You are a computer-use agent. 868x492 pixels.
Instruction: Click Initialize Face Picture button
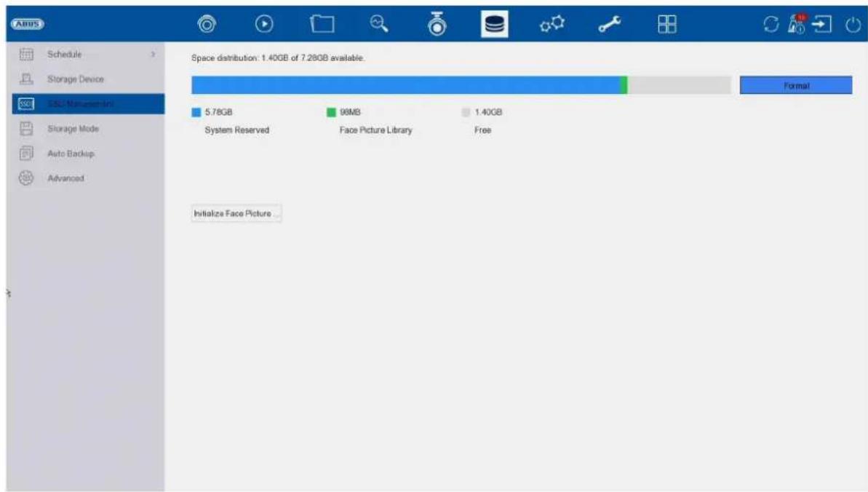236,213
